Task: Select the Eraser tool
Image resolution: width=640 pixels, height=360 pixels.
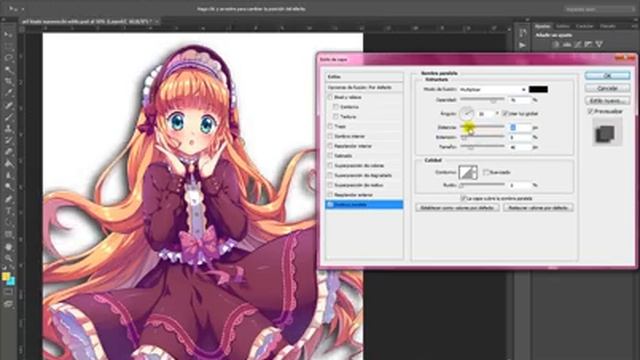Action: coord(8,152)
